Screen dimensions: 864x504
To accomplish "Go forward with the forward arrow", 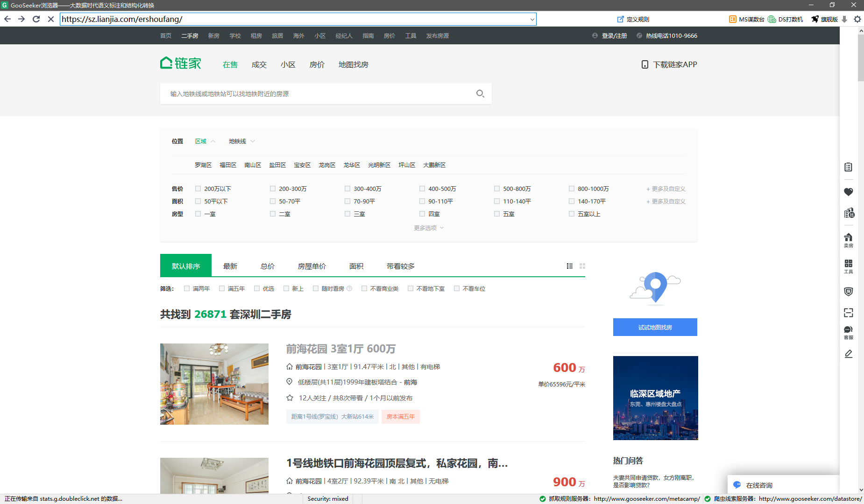I will click(x=21, y=19).
